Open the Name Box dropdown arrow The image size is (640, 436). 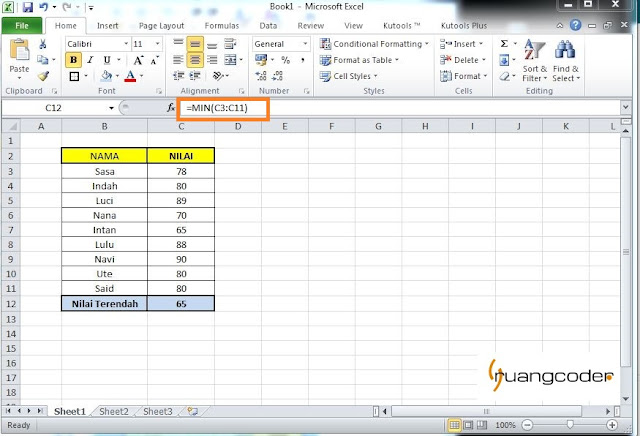[111, 108]
